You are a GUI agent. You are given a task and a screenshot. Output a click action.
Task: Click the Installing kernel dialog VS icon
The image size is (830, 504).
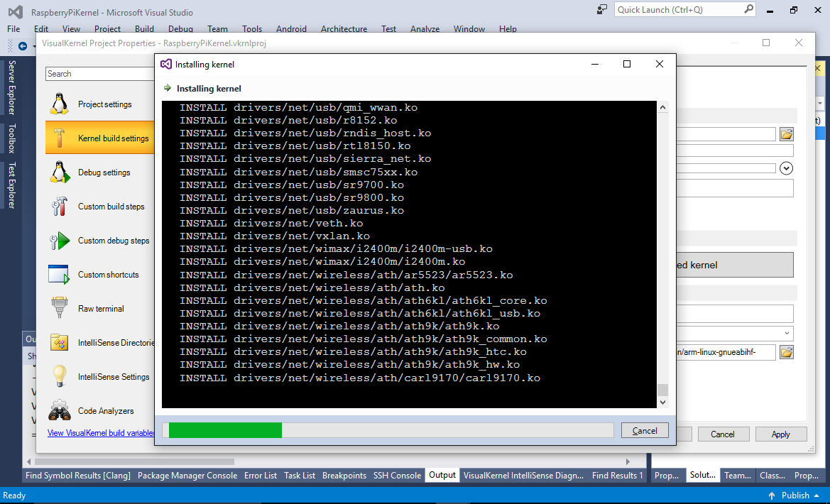(x=166, y=64)
